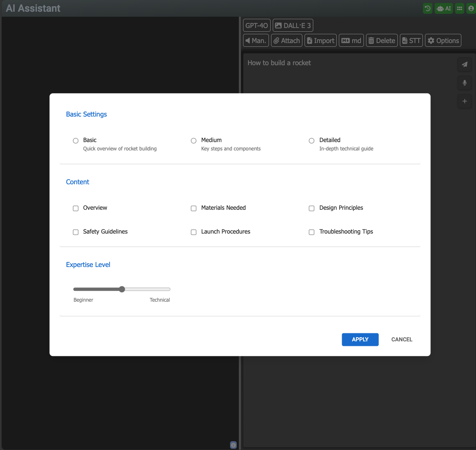Send the message with paper plane icon
Screen dimensions: 476x450
coord(464,64)
